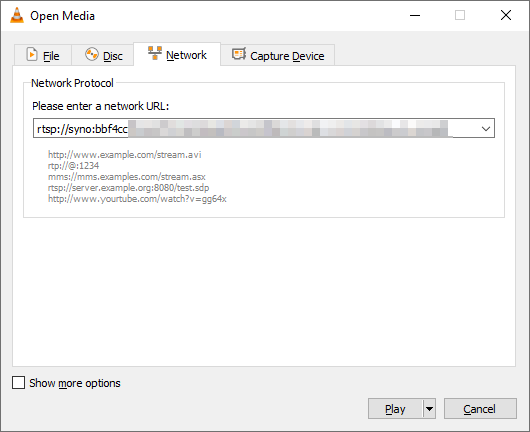Select the Network tab label

pyautogui.click(x=186, y=55)
